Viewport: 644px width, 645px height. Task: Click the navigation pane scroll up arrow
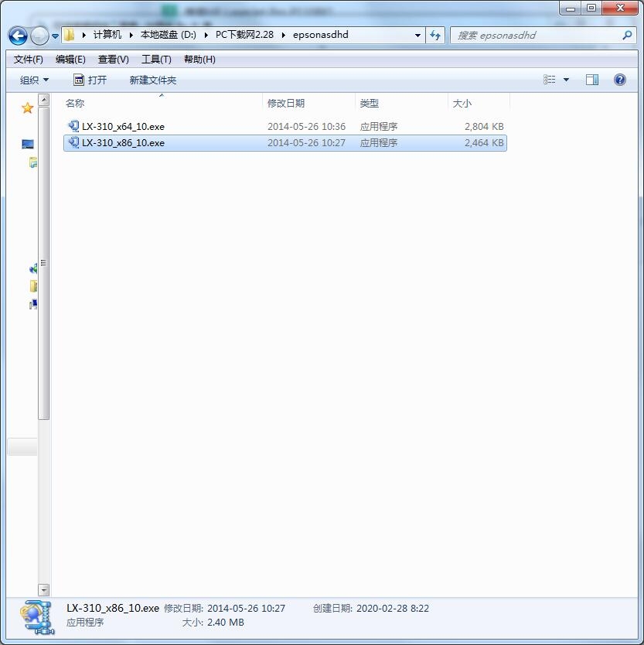(x=43, y=100)
